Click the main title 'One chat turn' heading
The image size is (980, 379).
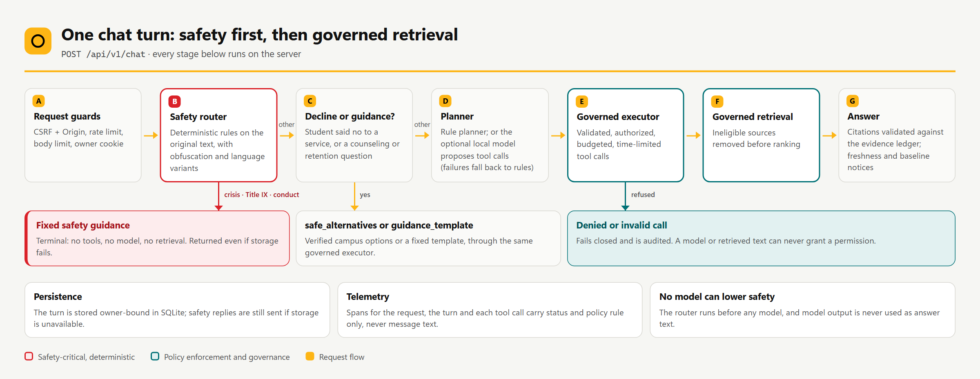click(260, 35)
